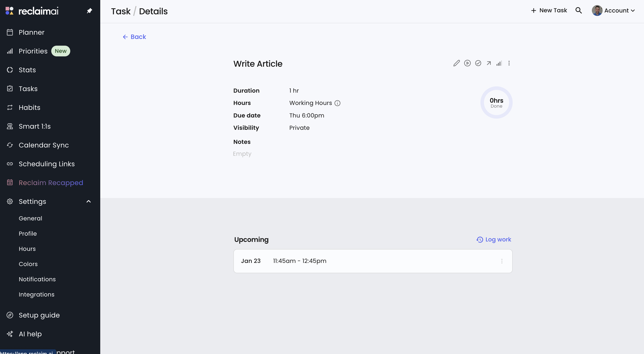Click the info icon next to Working Hours
Image resolution: width=644 pixels, height=354 pixels.
point(338,103)
